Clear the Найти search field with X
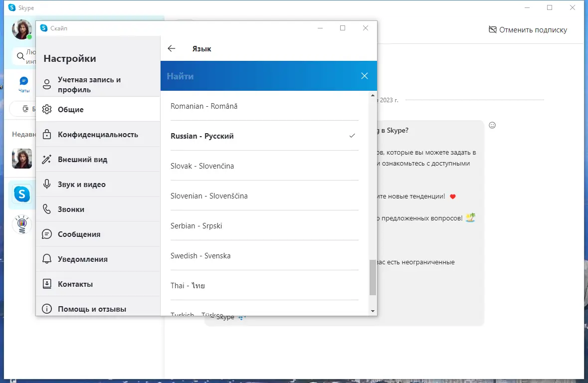588x383 pixels. coord(364,76)
